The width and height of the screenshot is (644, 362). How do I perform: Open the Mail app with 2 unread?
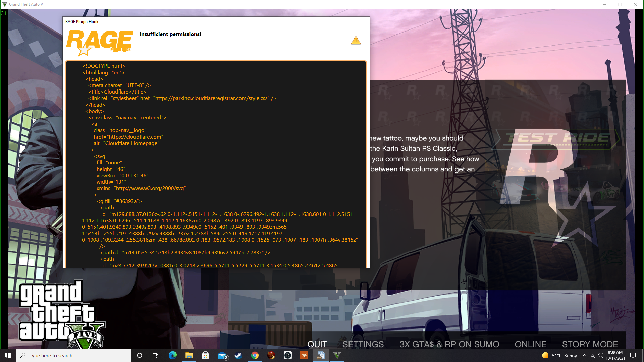pyautogui.click(x=222, y=355)
